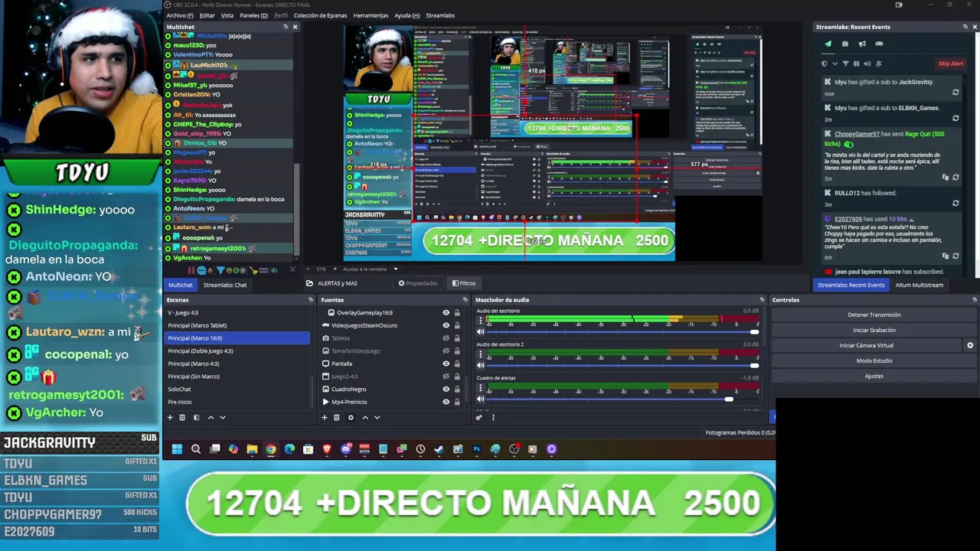Skip current alert with Skip Alert
Screen dimensions: 980x551
[951, 64]
